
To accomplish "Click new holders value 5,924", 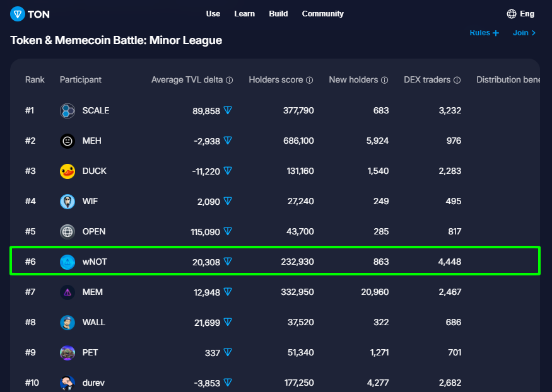I will click(377, 141).
